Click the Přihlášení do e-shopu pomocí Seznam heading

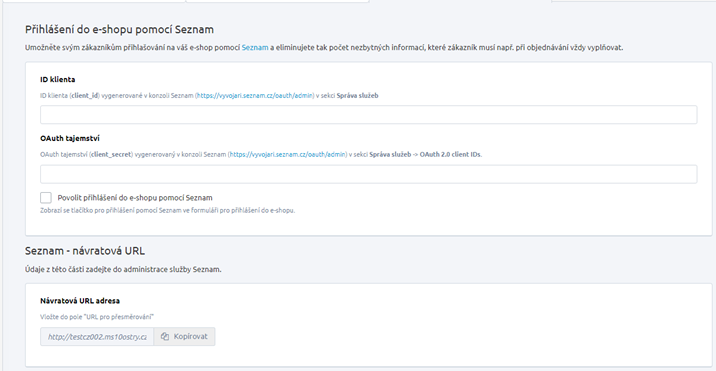[119, 30]
